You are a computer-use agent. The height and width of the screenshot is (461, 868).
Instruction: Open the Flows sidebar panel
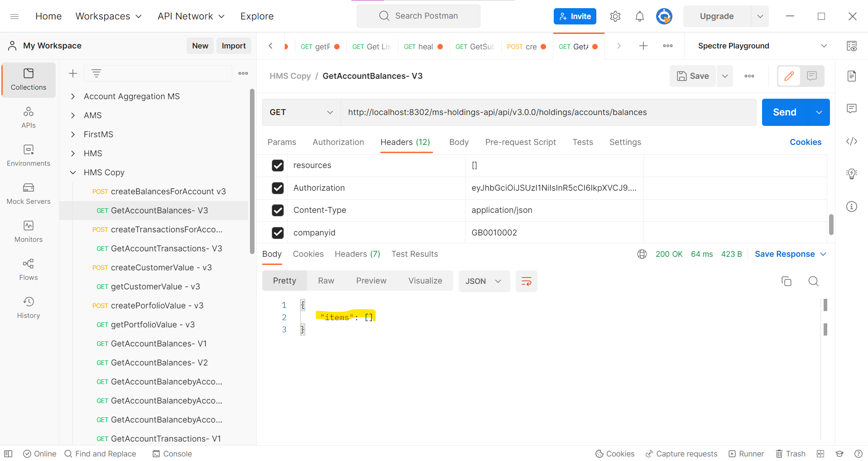click(29, 270)
